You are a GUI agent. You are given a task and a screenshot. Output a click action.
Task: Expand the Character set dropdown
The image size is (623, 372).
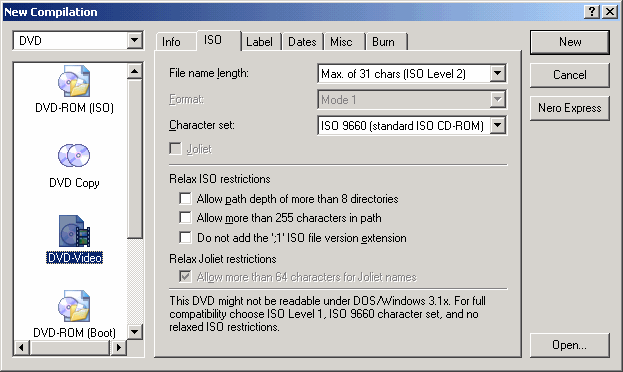tap(497, 126)
